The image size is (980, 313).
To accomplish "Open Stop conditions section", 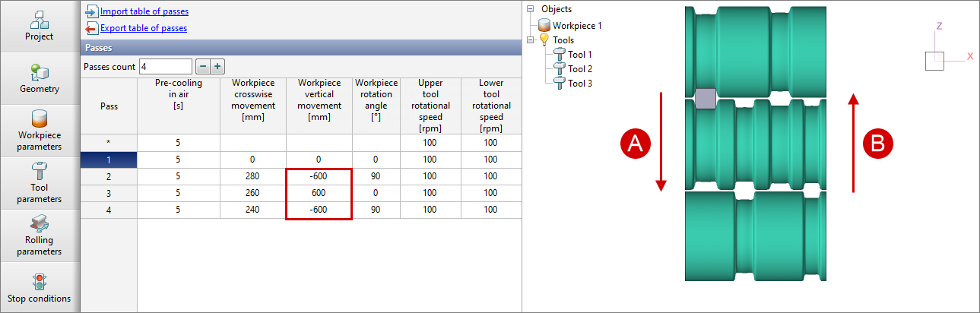I will coord(39,288).
